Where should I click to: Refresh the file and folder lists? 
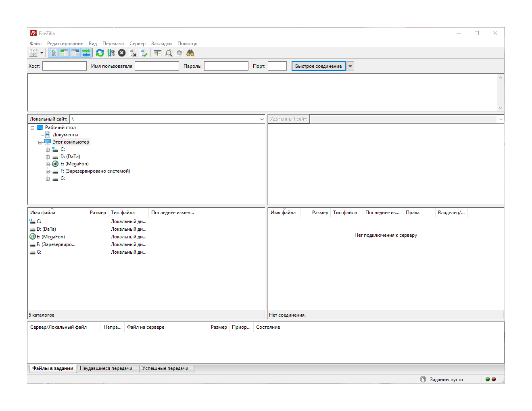100,53
